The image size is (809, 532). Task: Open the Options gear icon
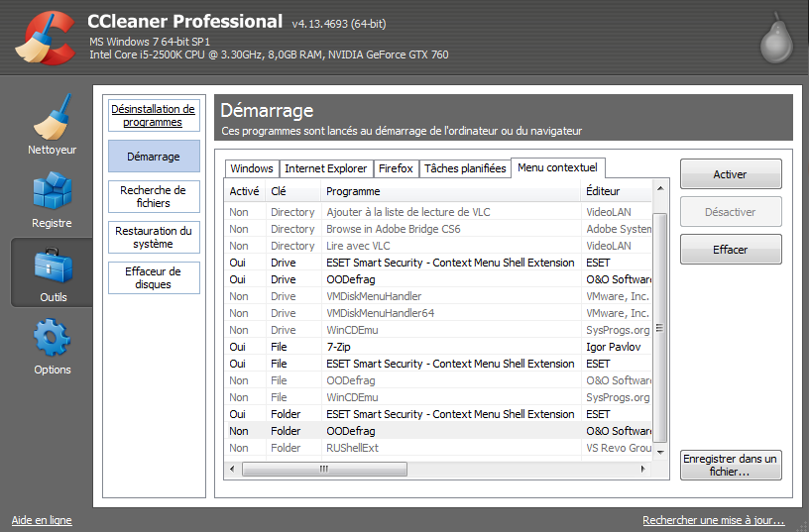click(x=52, y=338)
